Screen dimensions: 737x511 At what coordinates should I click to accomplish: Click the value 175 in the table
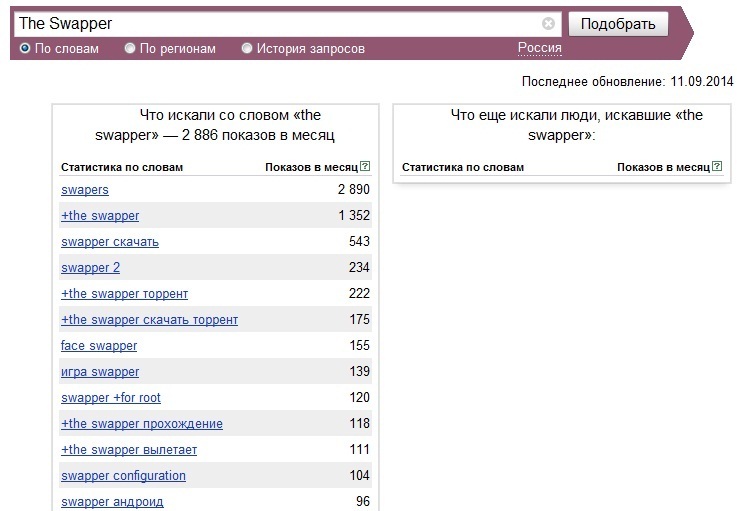[360, 319]
